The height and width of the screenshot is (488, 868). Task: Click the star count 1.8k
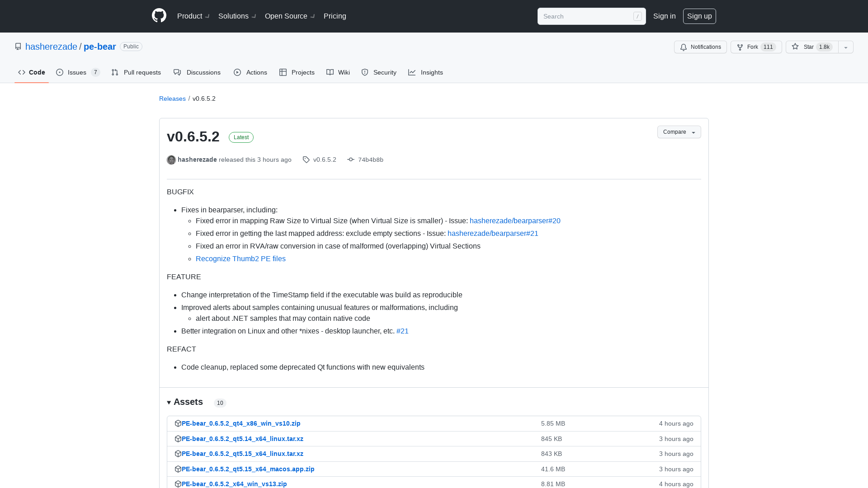click(x=825, y=47)
